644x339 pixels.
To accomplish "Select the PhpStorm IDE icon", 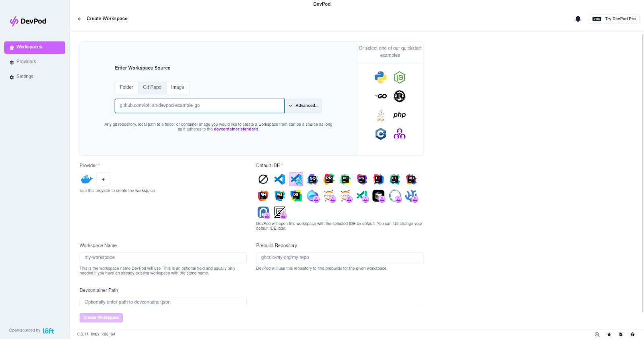I will point(362,179).
